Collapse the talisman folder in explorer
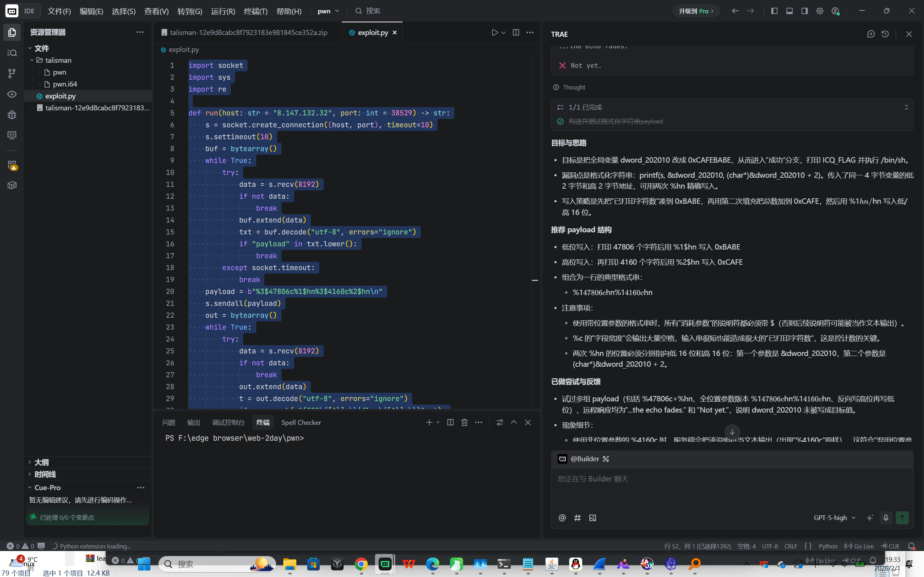Screen dimensions: 924x577 point(32,60)
